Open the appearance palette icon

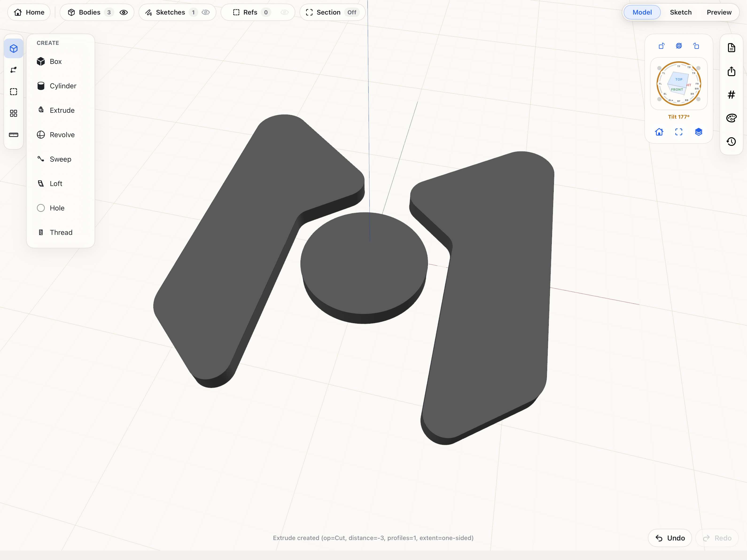[731, 118]
